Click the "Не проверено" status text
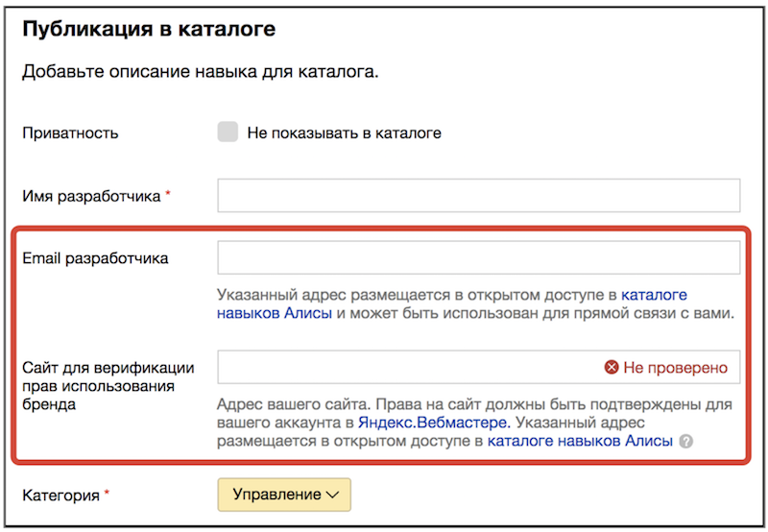Image resolution: width=768 pixels, height=532 pixels. click(676, 368)
